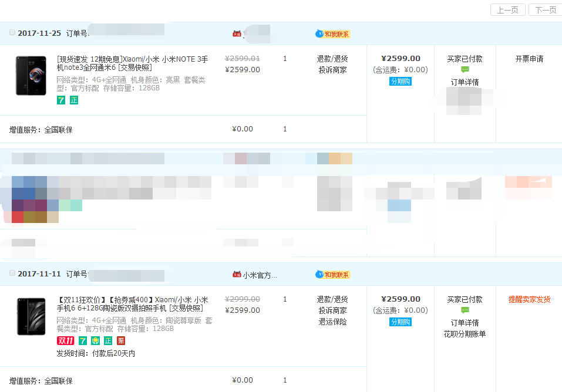Click 退运保险 in the 小米手机6 order
The width and height of the screenshot is (562, 392).
332,322
